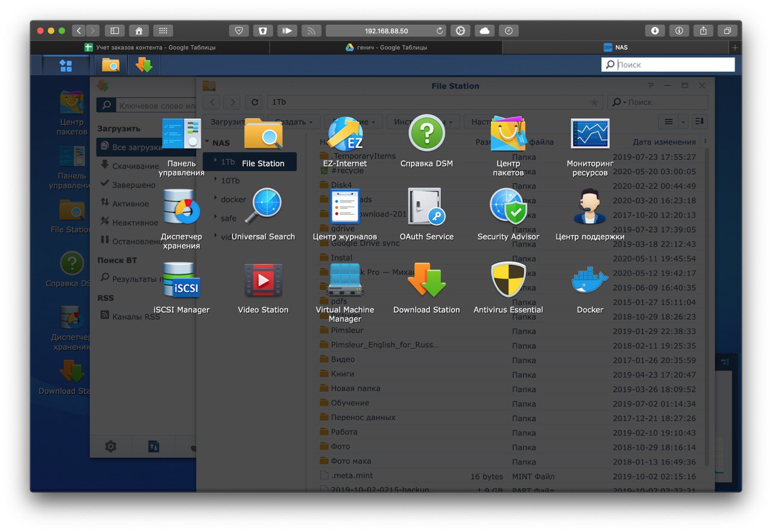
Task: Open view mode dropdown arrow in File Station
Action: pos(683,122)
